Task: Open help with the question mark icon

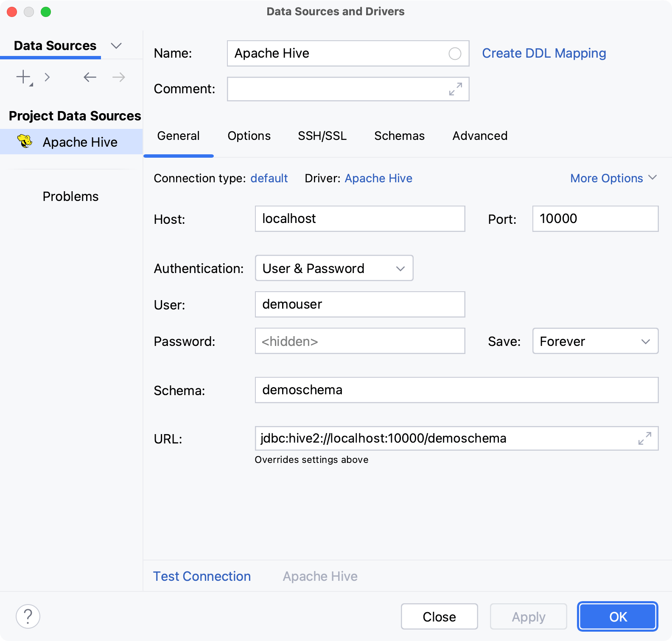Action: [28, 616]
